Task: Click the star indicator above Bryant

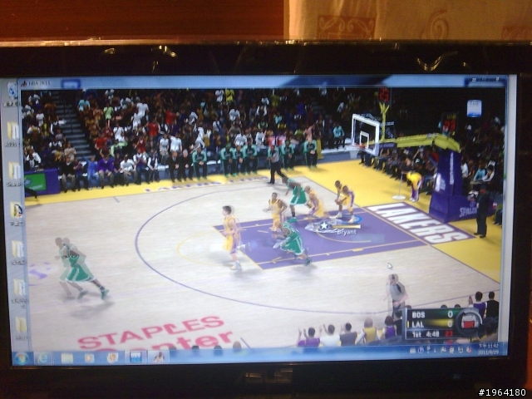Action: coord(323,225)
